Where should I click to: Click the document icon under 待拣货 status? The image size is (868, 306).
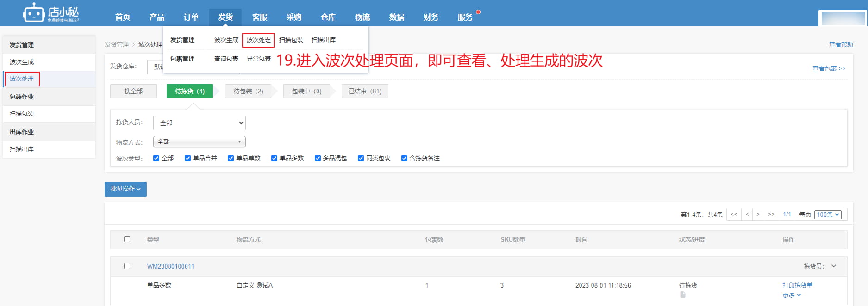(683, 294)
